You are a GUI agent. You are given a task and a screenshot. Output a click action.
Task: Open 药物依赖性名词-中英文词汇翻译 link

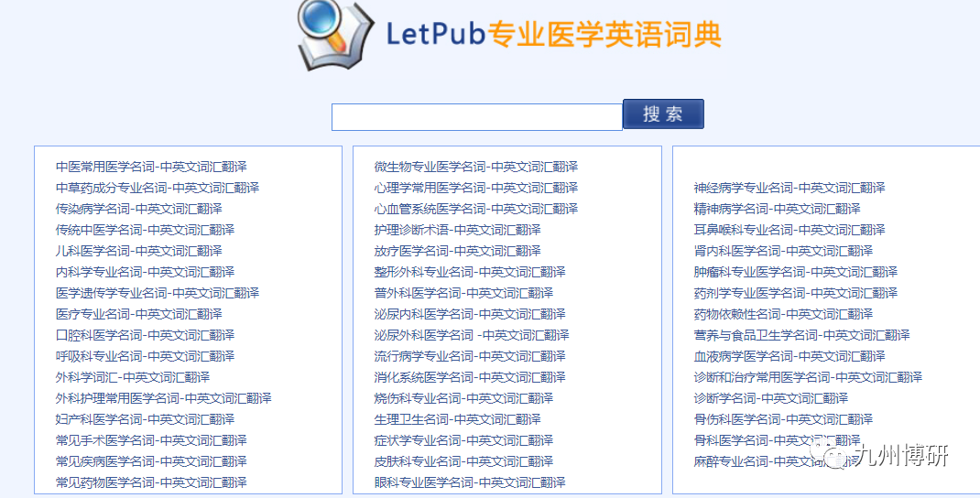coord(783,314)
